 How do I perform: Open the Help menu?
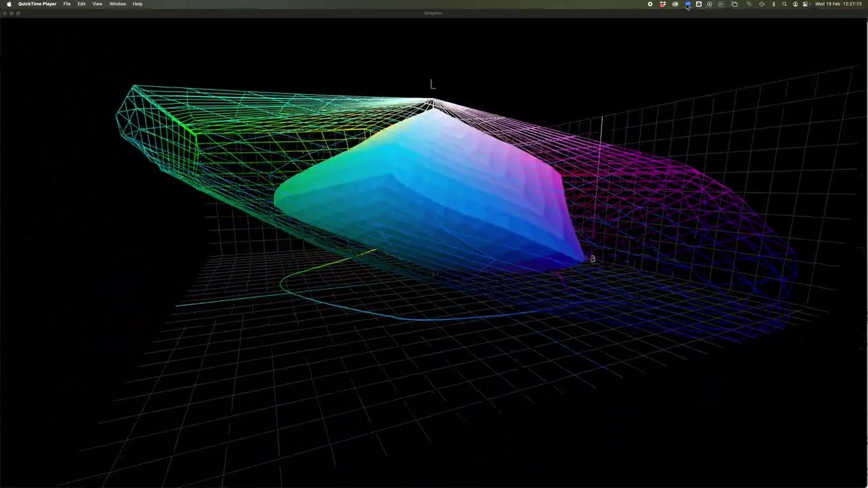pos(138,4)
